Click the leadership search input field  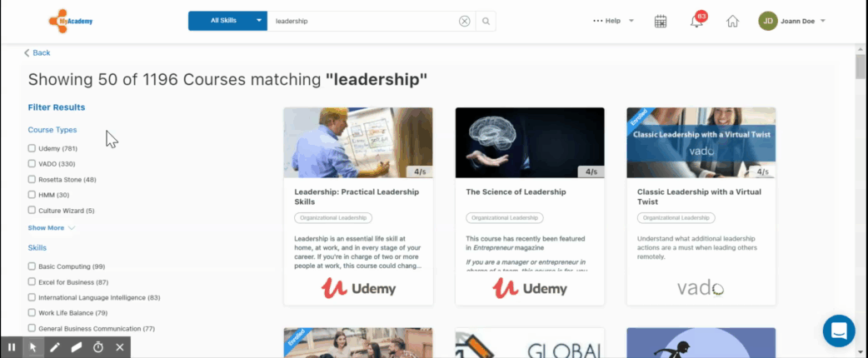362,21
